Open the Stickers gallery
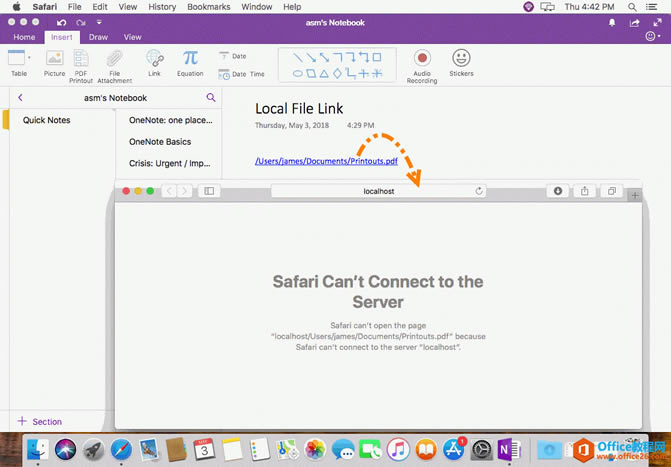 pos(461,63)
